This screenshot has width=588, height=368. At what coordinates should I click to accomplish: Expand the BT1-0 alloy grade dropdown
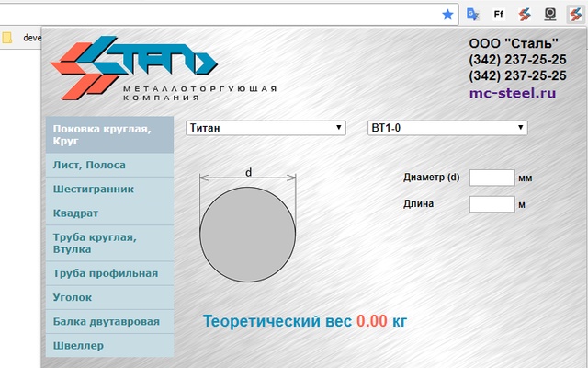[447, 128]
